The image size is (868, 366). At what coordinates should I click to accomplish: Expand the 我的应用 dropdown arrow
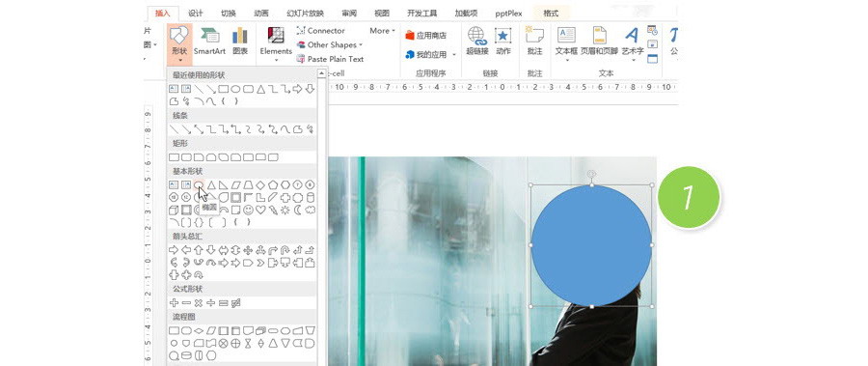[454, 55]
